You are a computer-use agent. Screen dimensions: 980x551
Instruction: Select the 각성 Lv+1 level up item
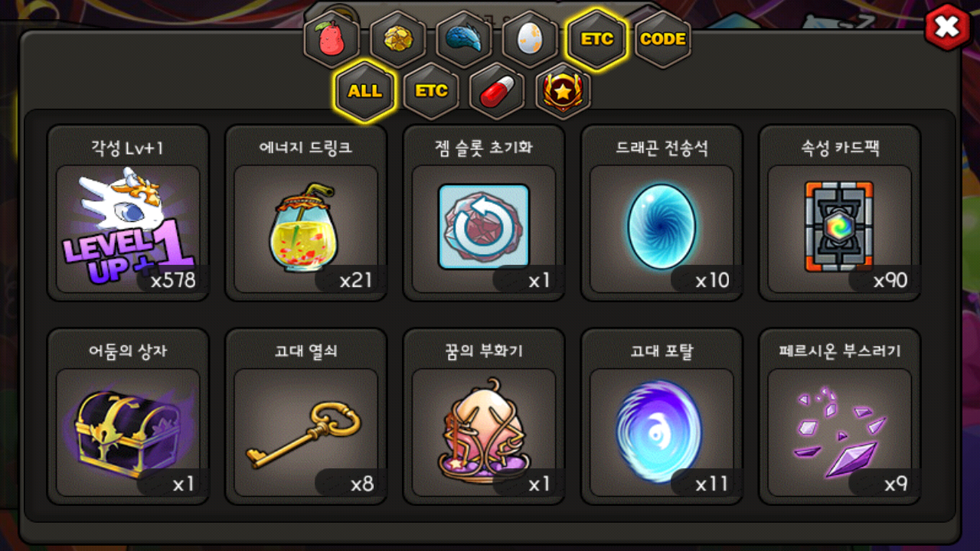tap(128, 214)
